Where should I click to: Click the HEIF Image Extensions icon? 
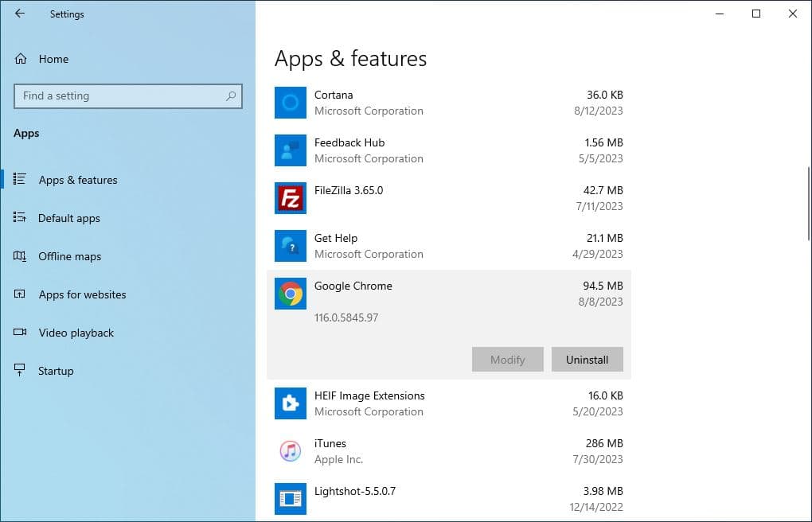click(290, 403)
